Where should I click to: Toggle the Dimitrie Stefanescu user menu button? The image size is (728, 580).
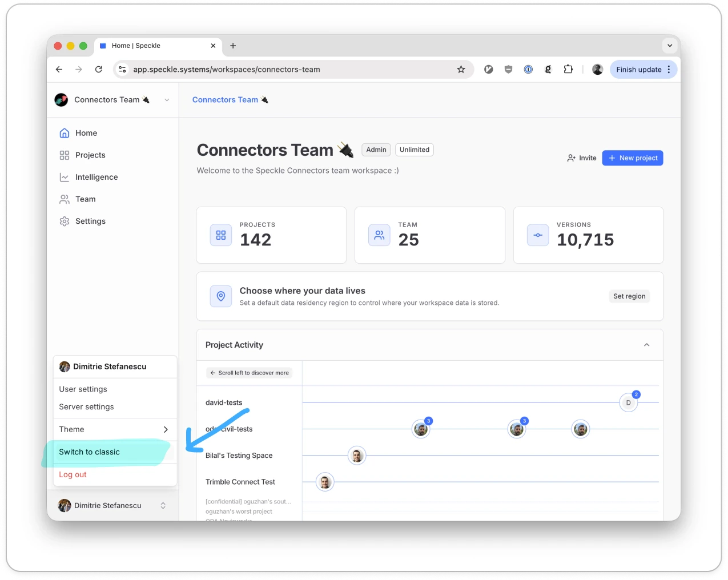(x=112, y=506)
